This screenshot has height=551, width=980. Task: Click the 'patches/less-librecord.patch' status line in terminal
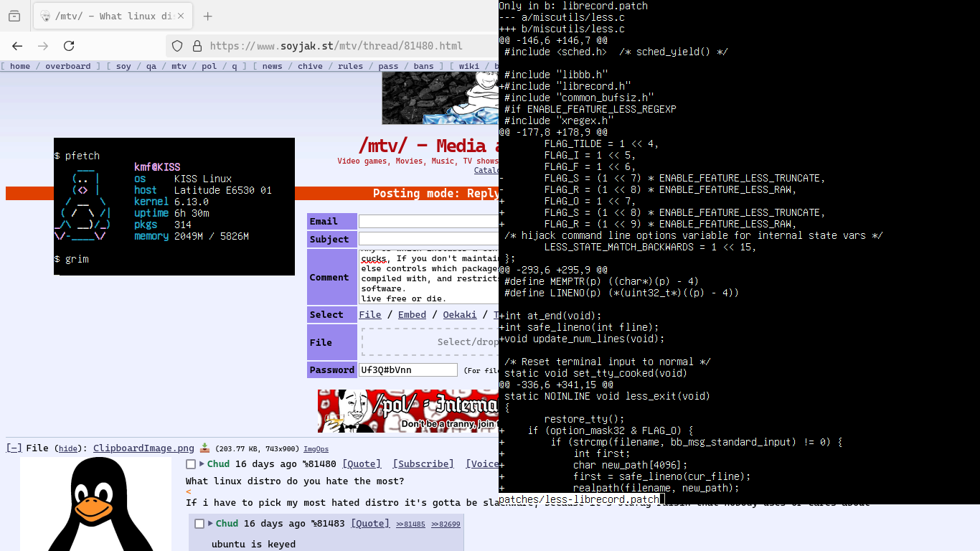pos(579,499)
